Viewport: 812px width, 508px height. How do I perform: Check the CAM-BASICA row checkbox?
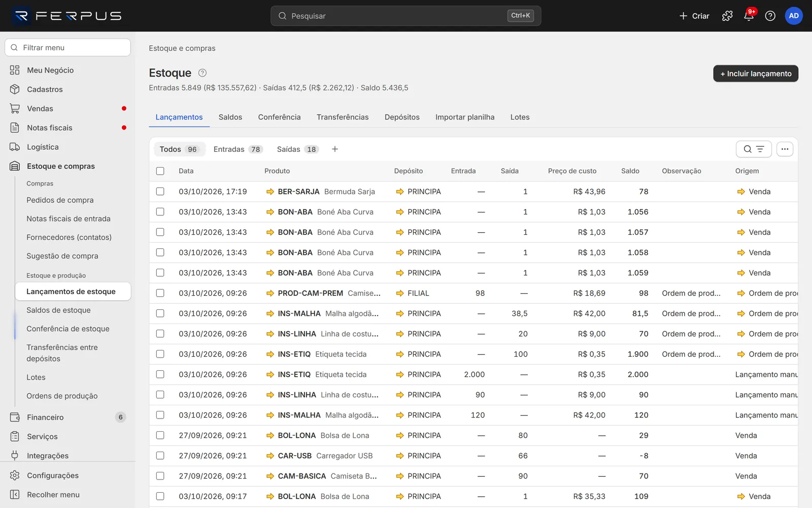pyautogui.click(x=160, y=476)
